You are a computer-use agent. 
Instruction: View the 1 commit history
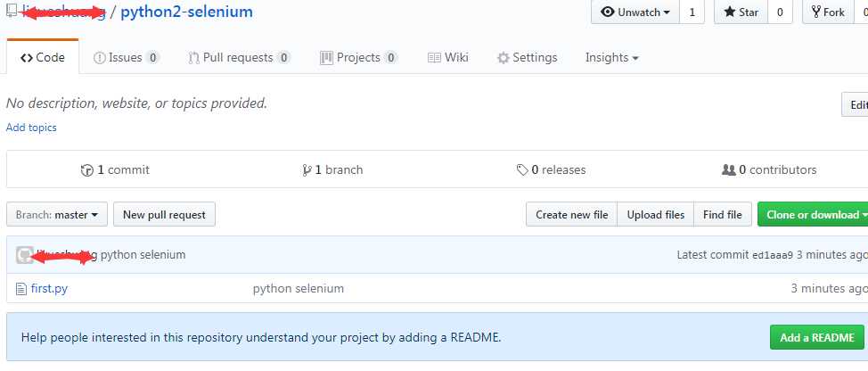[x=115, y=170]
